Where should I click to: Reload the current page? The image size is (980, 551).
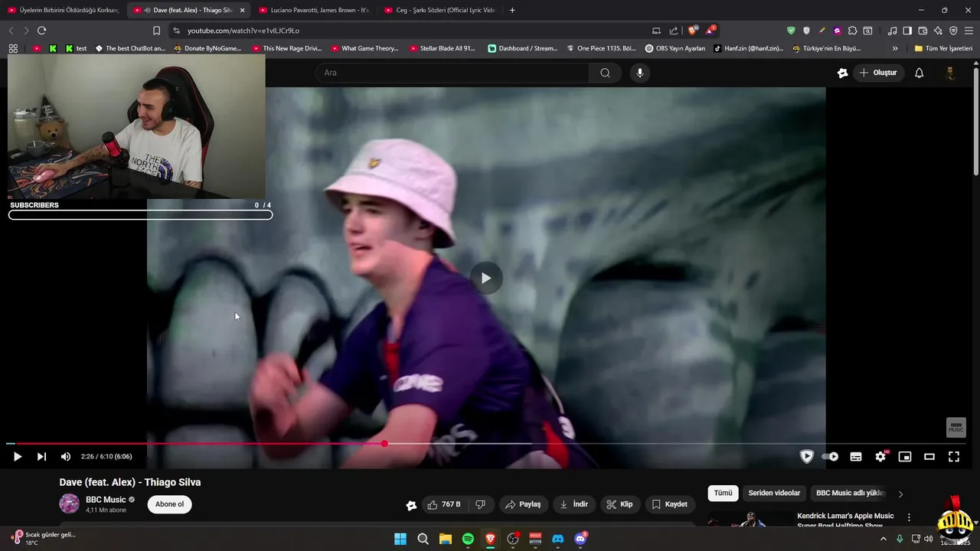[41, 31]
